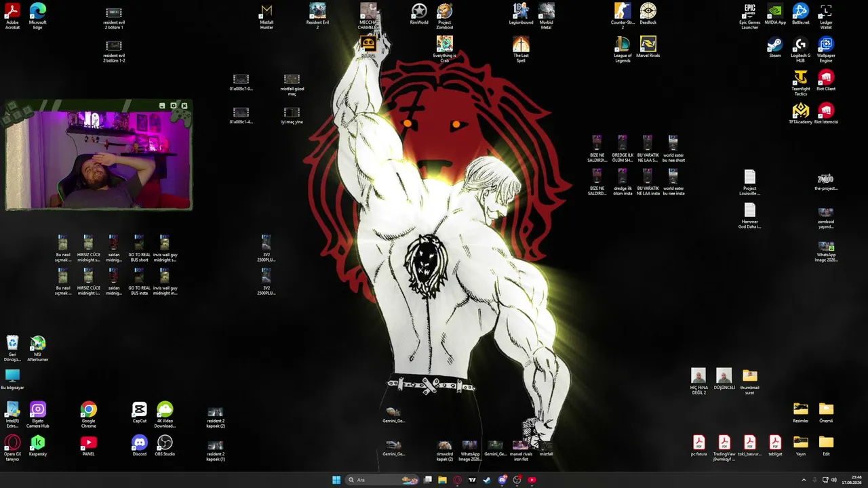Select The Last Spell game icon
868x488 pixels.
point(521,49)
